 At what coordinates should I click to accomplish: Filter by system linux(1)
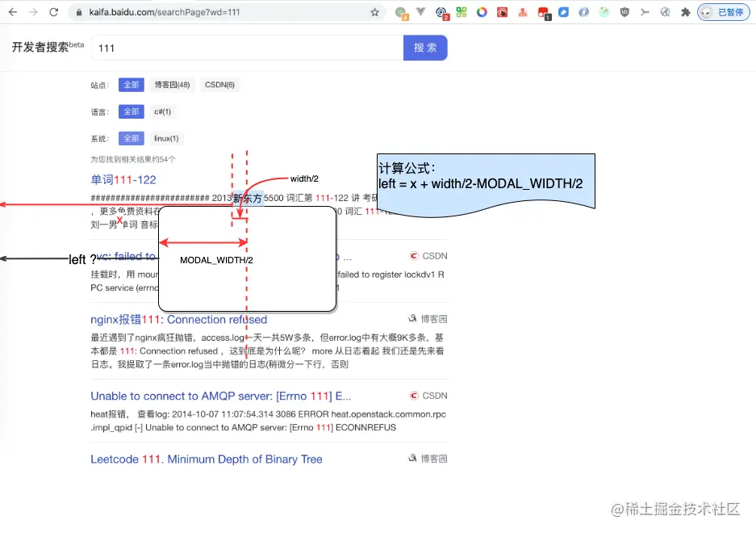pos(166,139)
